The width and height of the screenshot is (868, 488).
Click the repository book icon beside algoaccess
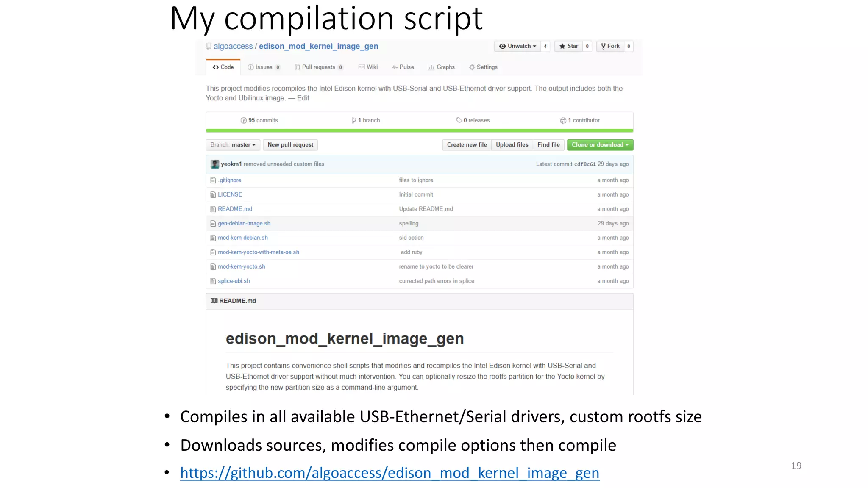(x=208, y=46)
